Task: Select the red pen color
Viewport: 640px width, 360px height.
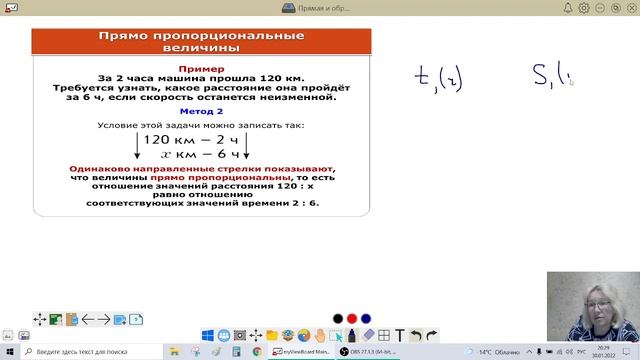Action: (352, 318)
